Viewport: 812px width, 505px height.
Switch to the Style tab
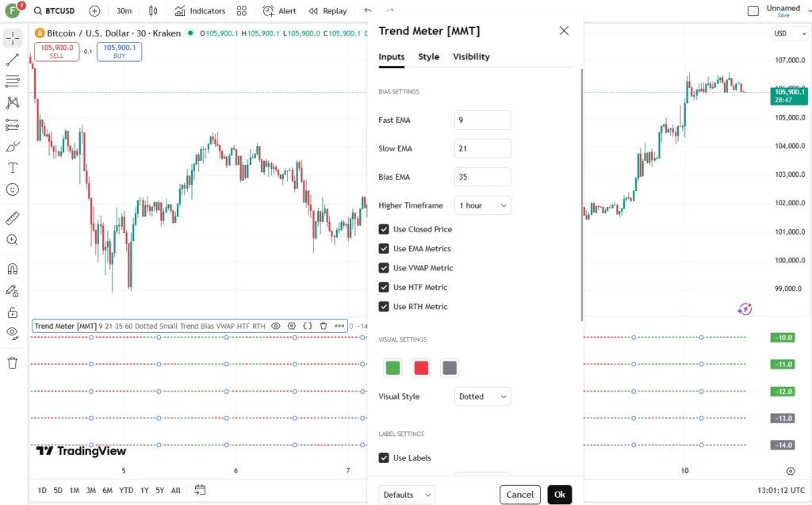(429, 56)
